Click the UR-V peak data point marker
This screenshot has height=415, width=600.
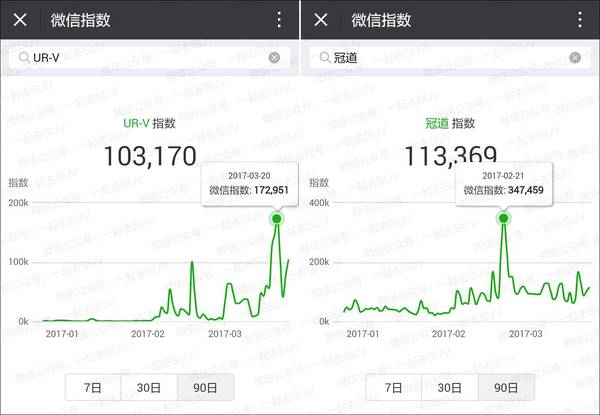pos(277,219)
